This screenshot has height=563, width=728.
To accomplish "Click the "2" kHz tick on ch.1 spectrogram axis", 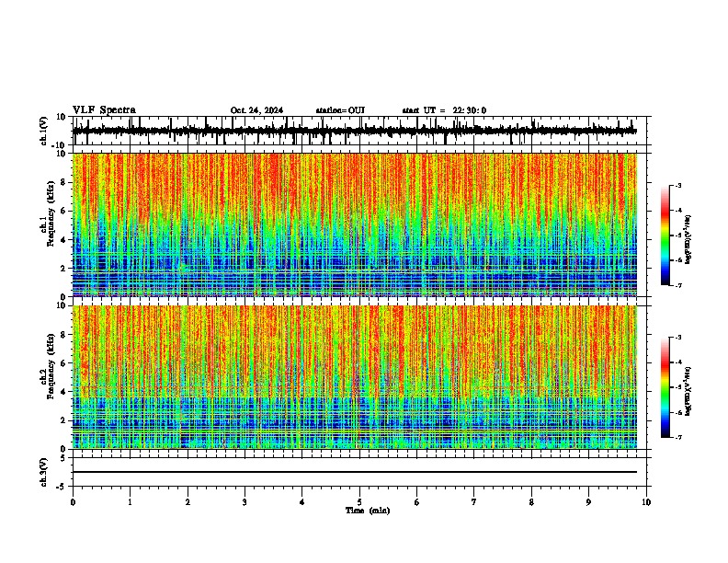I will click(63, 269).
